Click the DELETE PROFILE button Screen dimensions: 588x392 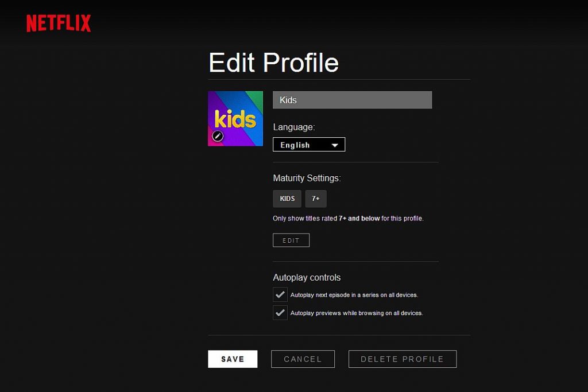tap(403, 359)
